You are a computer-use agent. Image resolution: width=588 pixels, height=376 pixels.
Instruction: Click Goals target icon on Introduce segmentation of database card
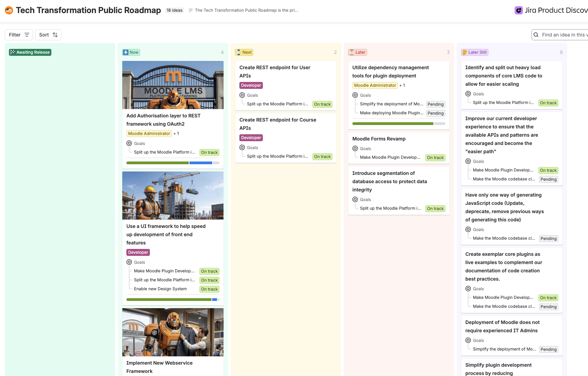[355, 199]
